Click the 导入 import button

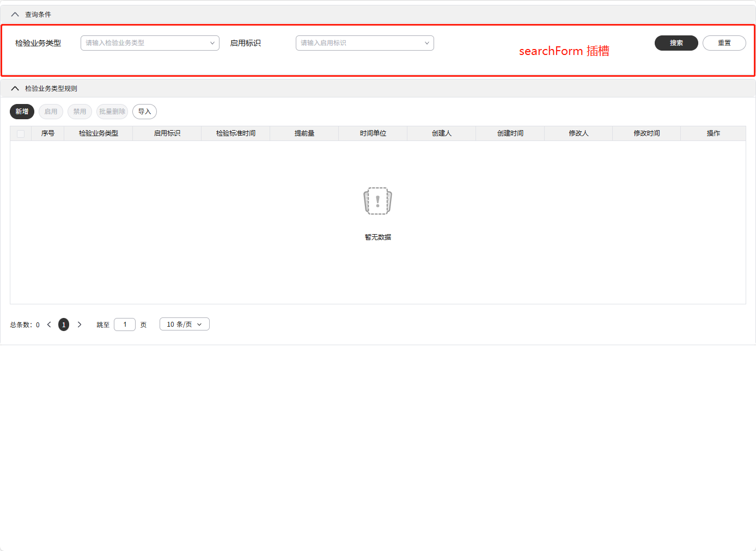tap(144, 111)
